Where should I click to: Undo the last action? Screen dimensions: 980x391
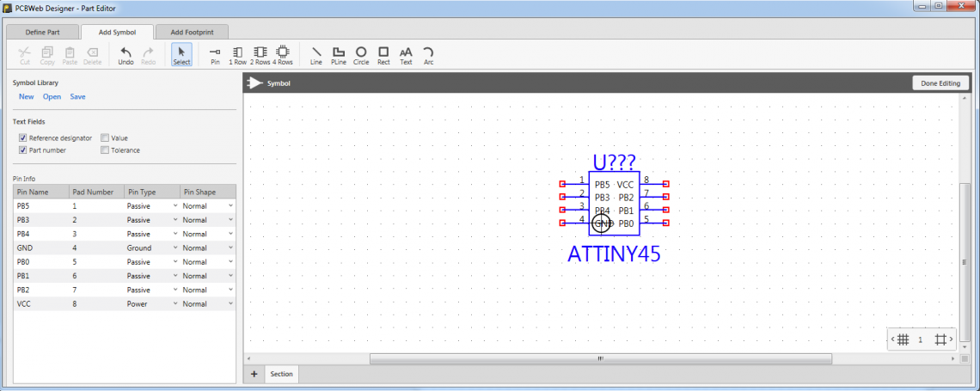[x=126, y=55]
